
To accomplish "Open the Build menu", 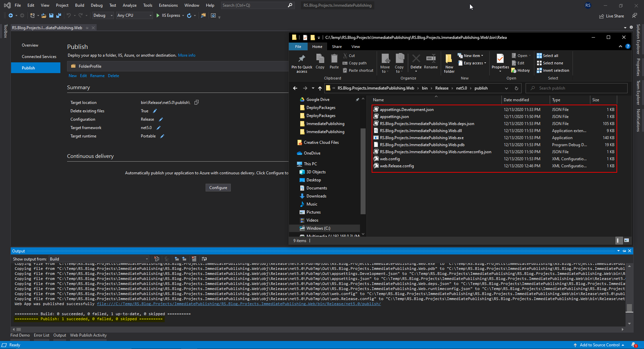I will pyautogui.click(x=79, y=5).
